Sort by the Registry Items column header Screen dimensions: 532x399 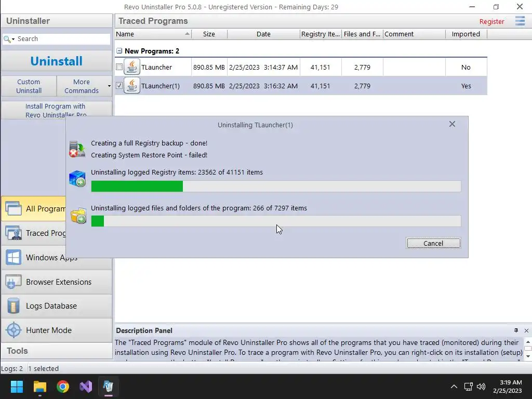321,34
